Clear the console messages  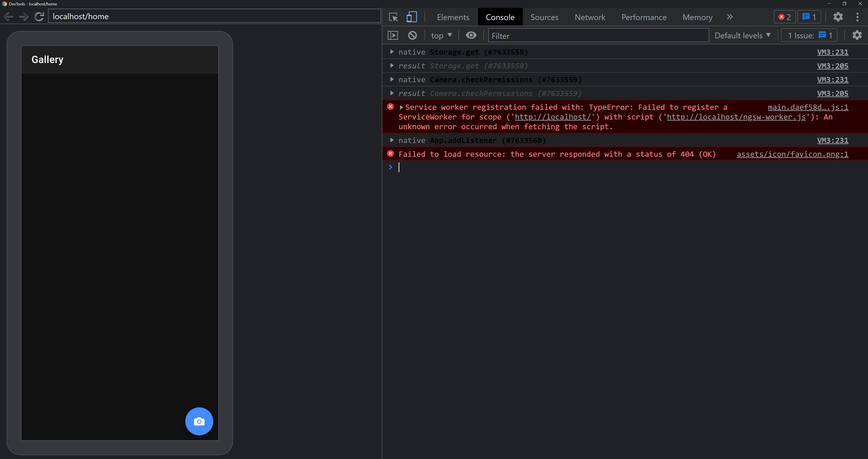point(412,35)
